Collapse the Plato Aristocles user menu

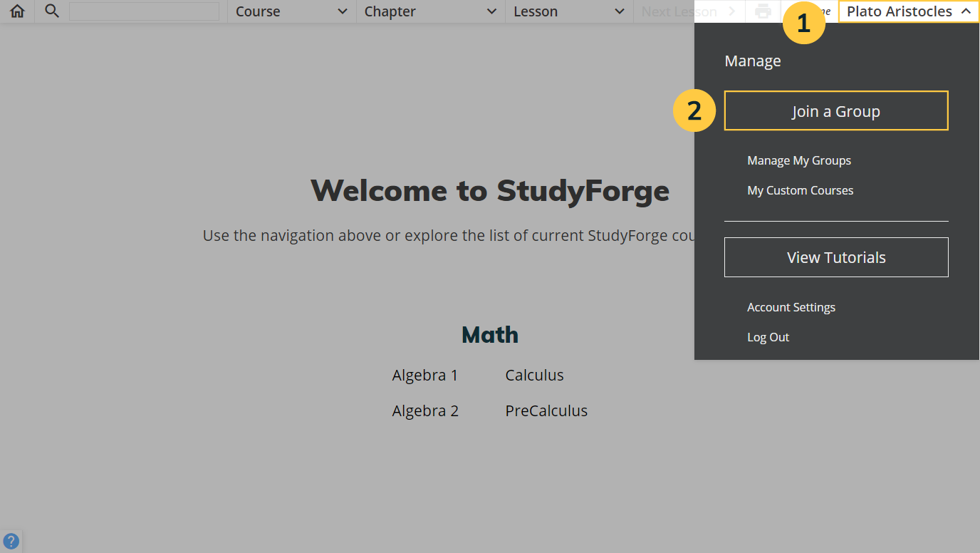(x=909, y=11)
